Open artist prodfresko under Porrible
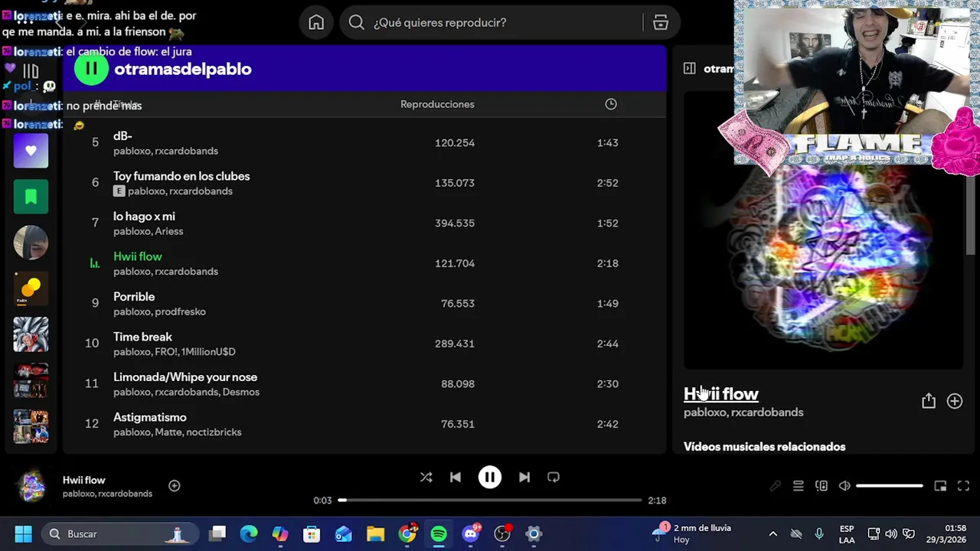This screenshot has height=551, width=980. [181, 311]
